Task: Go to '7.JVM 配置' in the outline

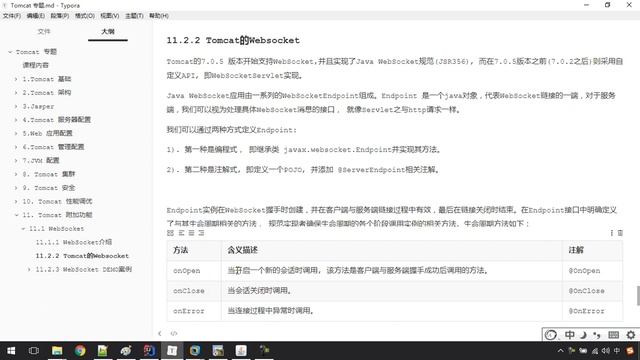Action: tap(41, 160)
